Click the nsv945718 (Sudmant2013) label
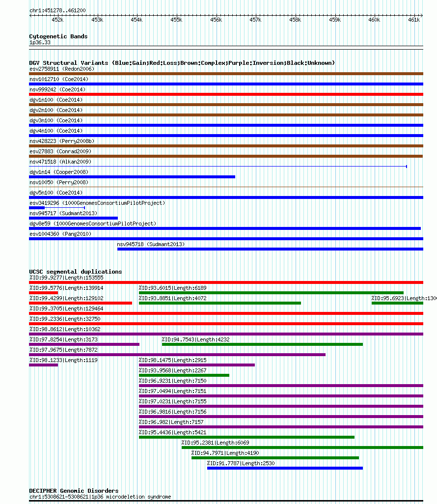Screen dimensions: 437x504 coord(151,244)
